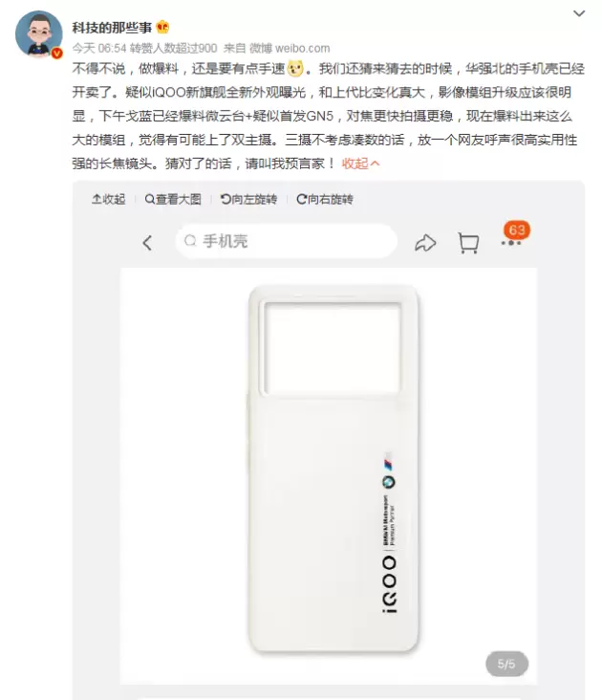Viewport: 602px width, 700px height.
Task: Click the share arrow icon
Action: (425, 243)
